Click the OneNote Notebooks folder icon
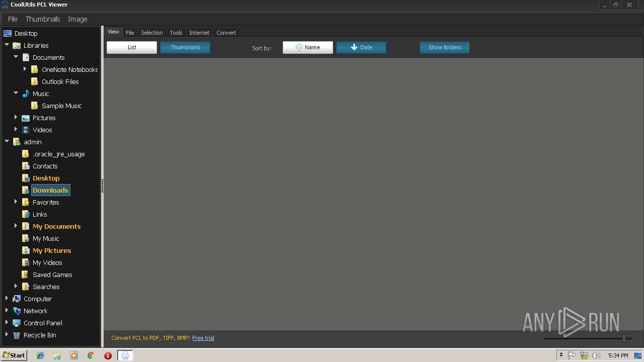Screen dimensions: 644x362 click(x=35, y=69)
